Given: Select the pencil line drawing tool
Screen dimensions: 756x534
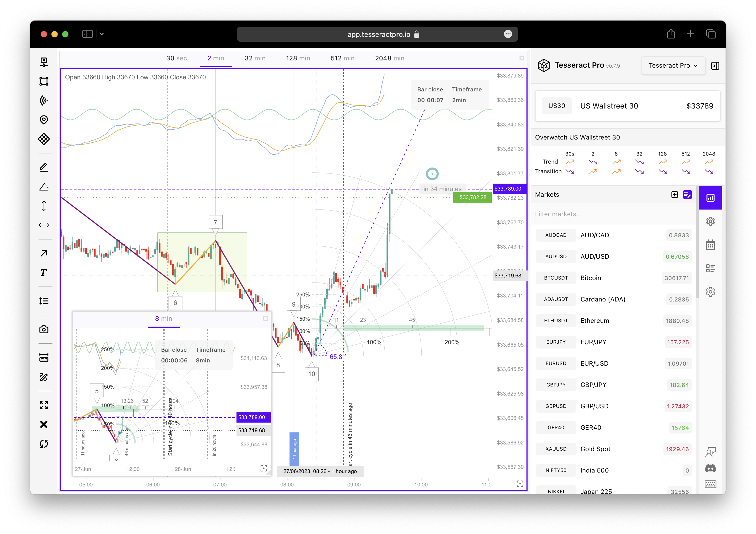Looking at the screenshot, I should click(x=44, y=168).
